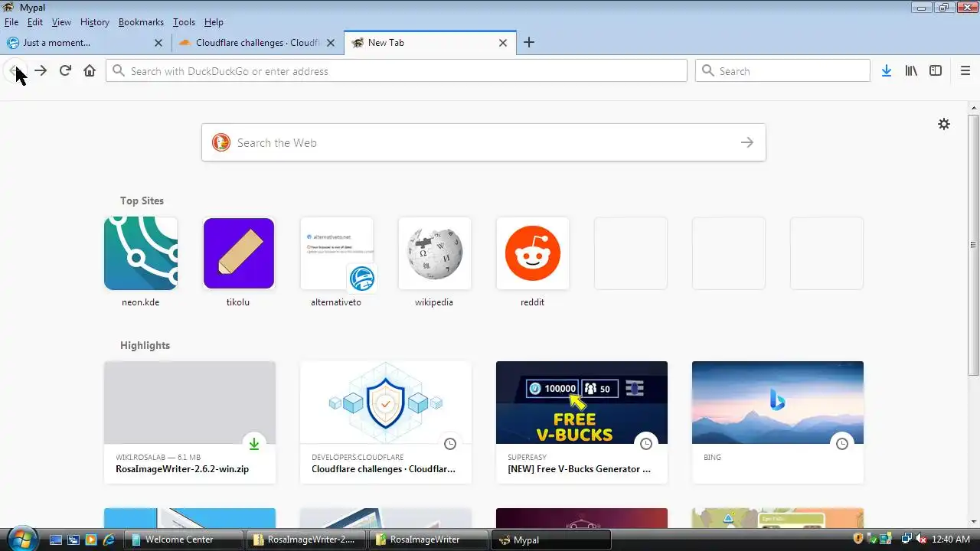
Task: Close the 'Just a moment...' tab
Action: [158, 43]
